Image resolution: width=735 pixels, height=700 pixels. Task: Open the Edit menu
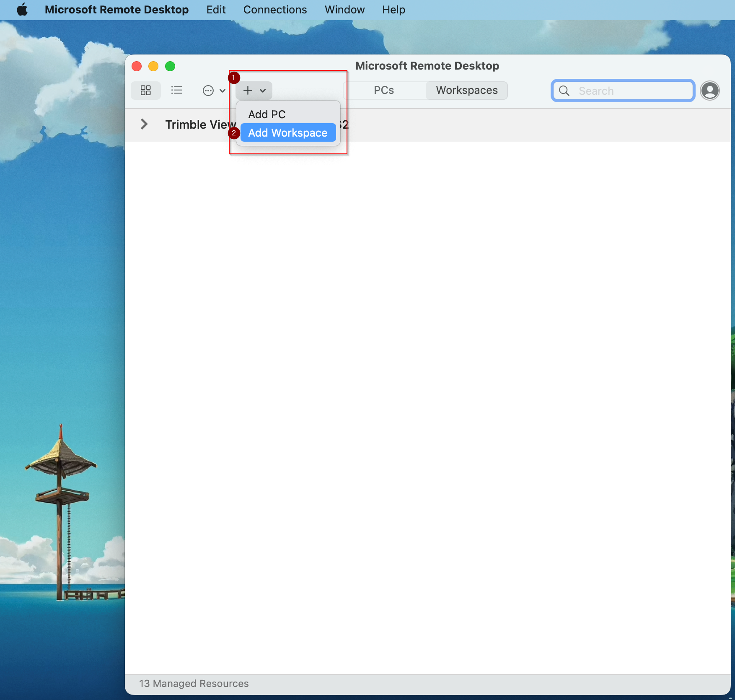pyautogui.click(x=216, y=10)
